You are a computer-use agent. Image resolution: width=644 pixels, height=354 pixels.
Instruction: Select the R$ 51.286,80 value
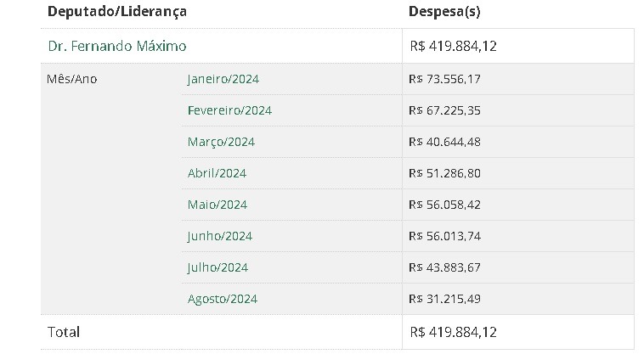click(x=444, y=173)
